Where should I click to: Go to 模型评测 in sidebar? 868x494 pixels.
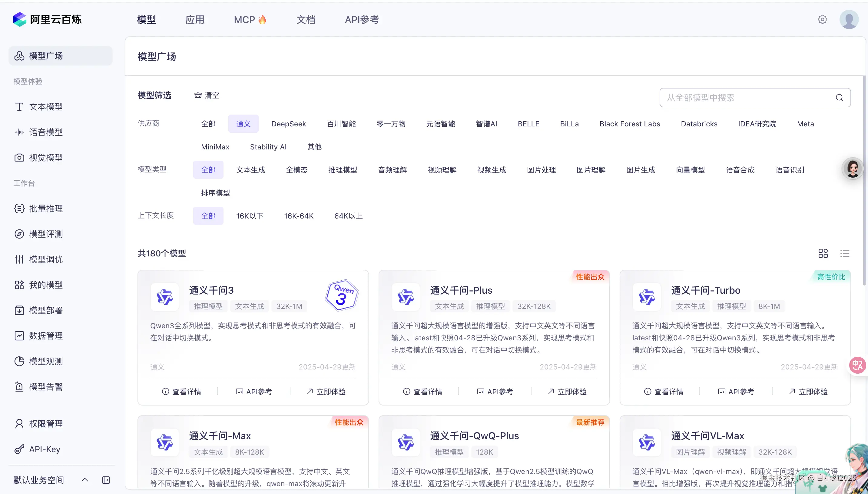tap(60, 234)
